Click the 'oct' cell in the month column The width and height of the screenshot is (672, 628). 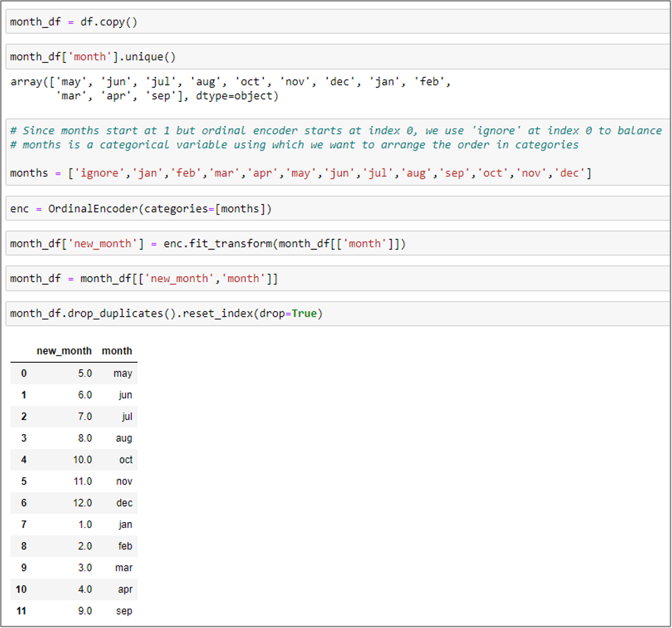point(125,460)
